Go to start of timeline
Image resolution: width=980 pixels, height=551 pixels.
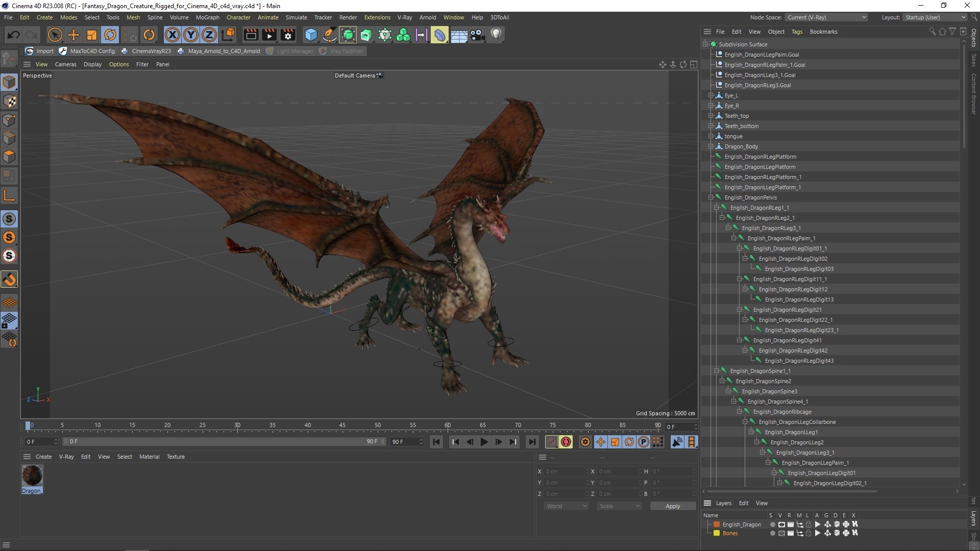pos(436,442)
